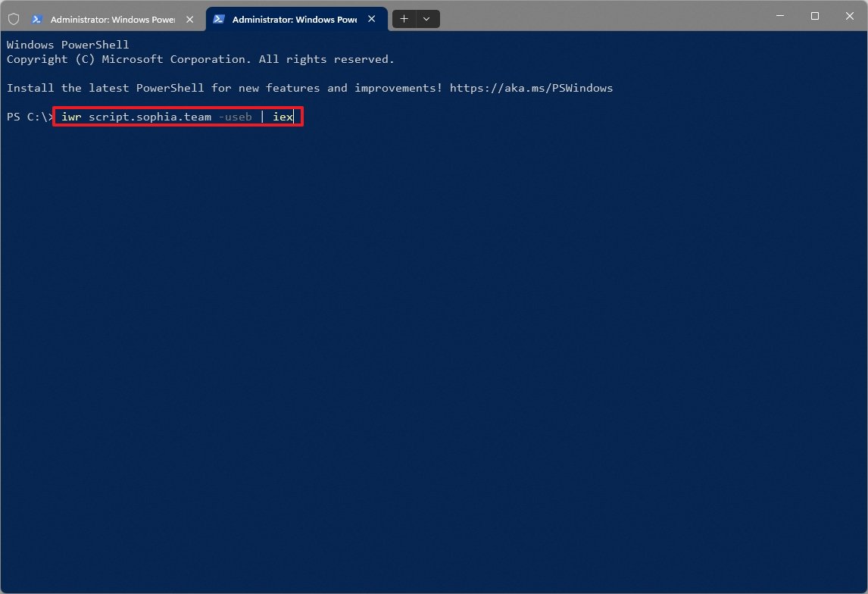Screen dimensions: 868x594
Task: Close the active Administrator PowerShell tab
Action: pos(371,19)
